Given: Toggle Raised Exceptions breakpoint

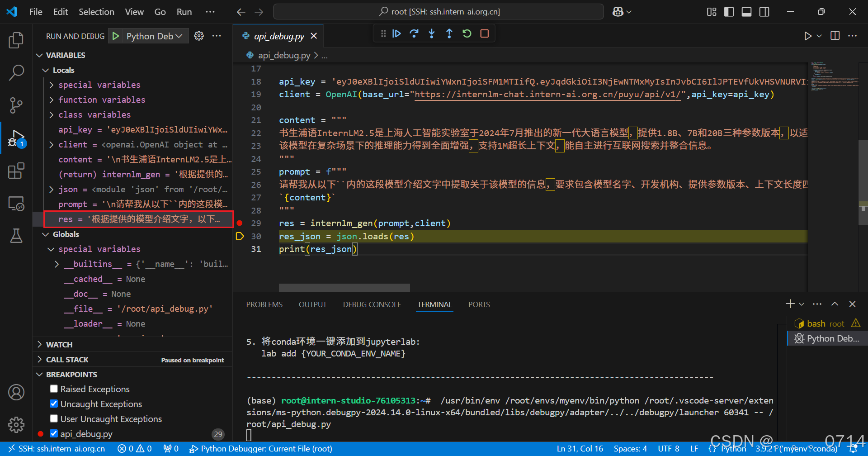Looking at the screenshot, I should coord(54,389).
